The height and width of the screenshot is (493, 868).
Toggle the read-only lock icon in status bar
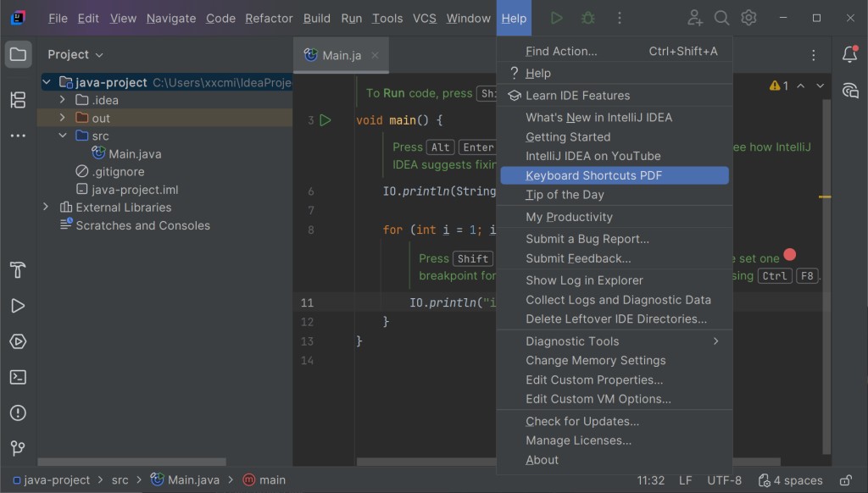coord(845,480)
